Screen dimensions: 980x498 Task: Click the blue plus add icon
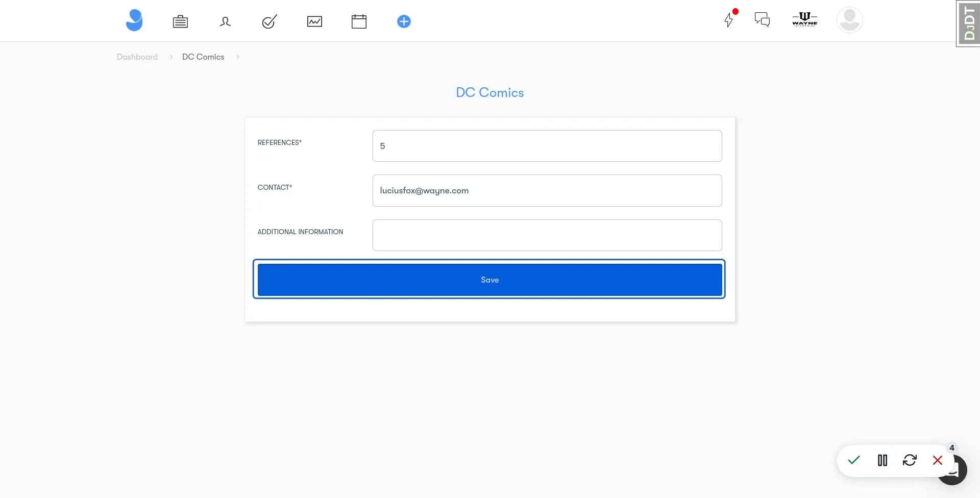404,21
